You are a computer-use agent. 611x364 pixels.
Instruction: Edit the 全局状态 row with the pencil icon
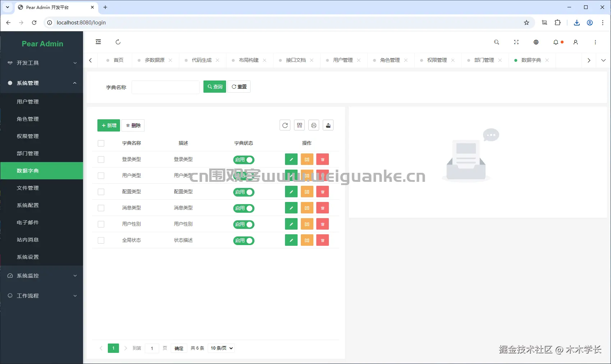point(291,240)
